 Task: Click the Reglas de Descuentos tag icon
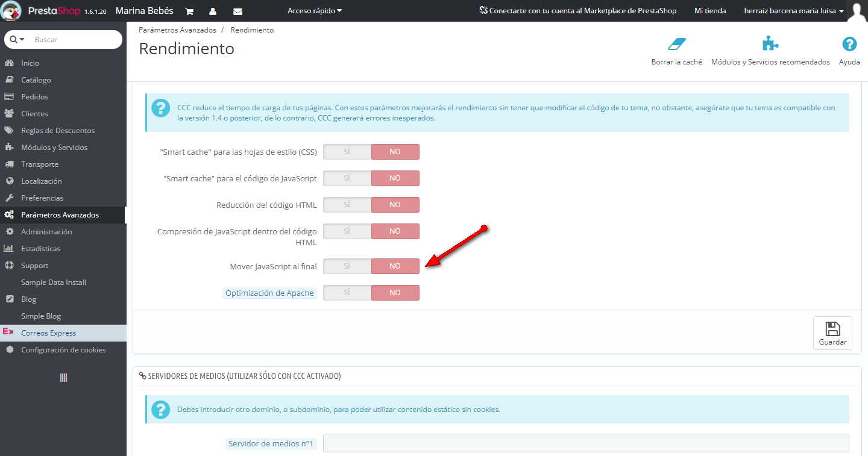point(9,131)
